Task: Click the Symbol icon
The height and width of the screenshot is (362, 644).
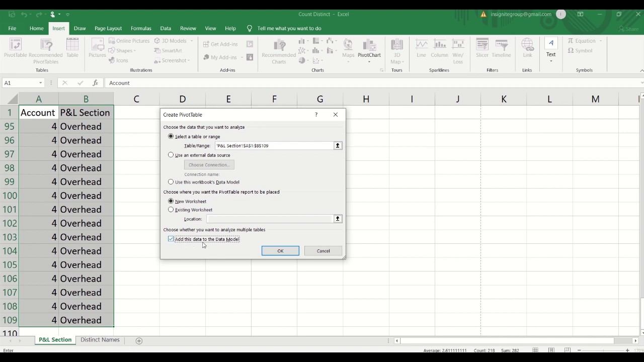Action: tap(580, 50)
